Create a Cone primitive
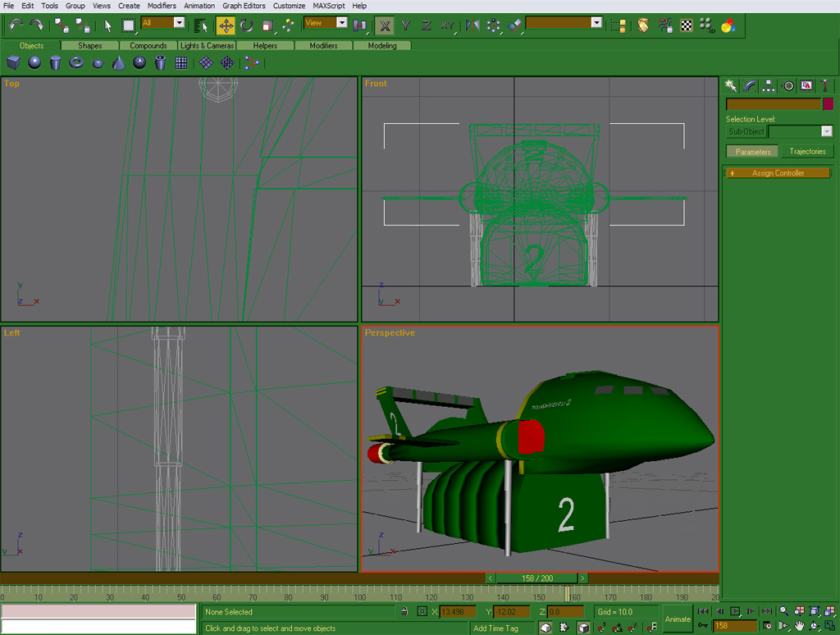This screenshot has width=840, height=635. click(x=118, y=62)
